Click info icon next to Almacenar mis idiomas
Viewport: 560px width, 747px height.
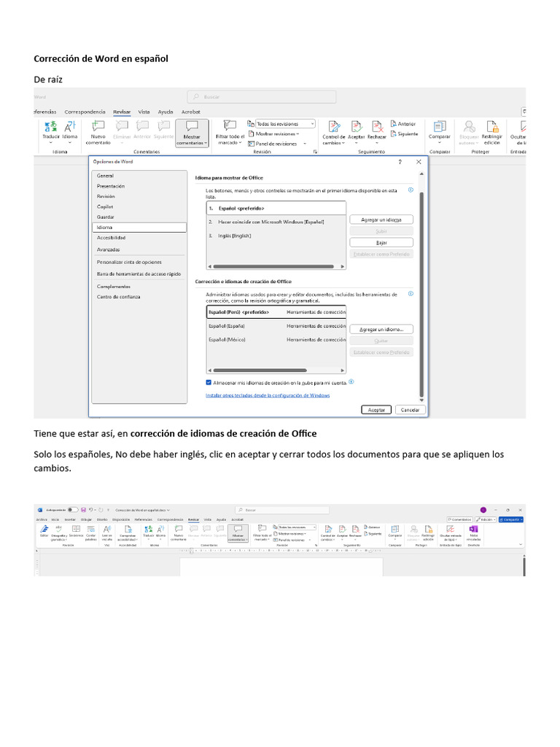coord(351,382)
